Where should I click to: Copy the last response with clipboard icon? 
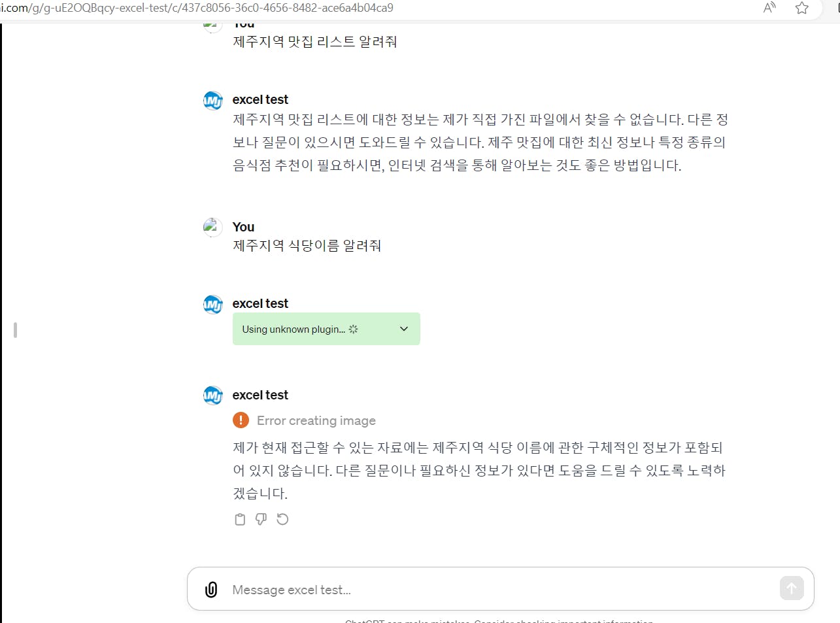click(x=240, y=520)
